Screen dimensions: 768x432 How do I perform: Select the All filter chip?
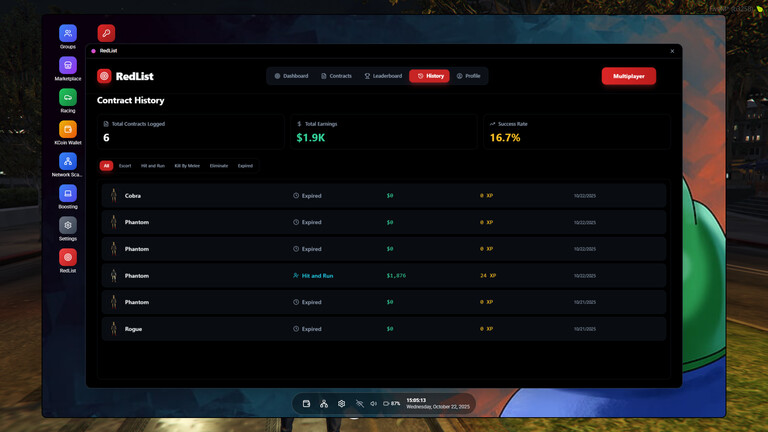click(x=106, y=166)
